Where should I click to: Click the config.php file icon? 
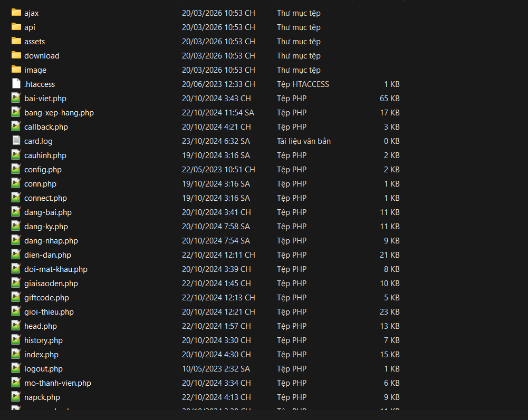[16, 169]
